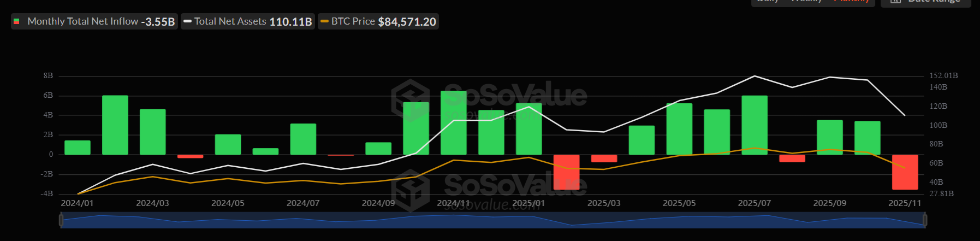The image size is (980, 241).
Task: Select the April 2025 green inflow bar
Action: tap(642, 140)
